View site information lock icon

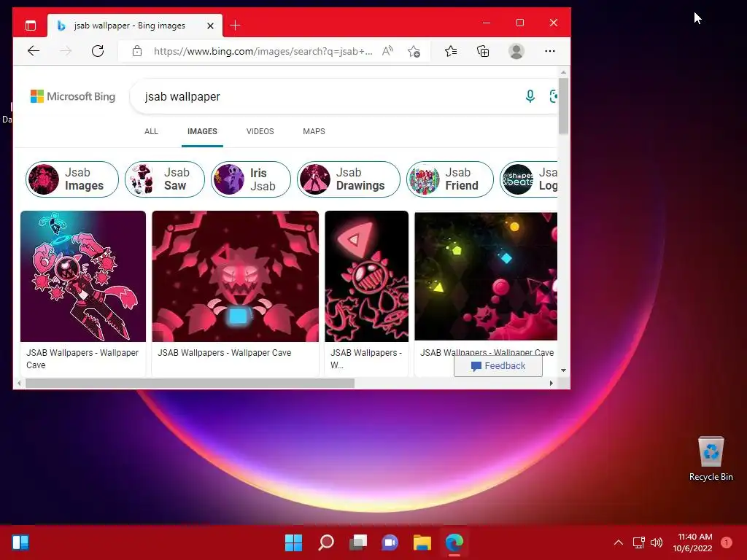(136, 51)
